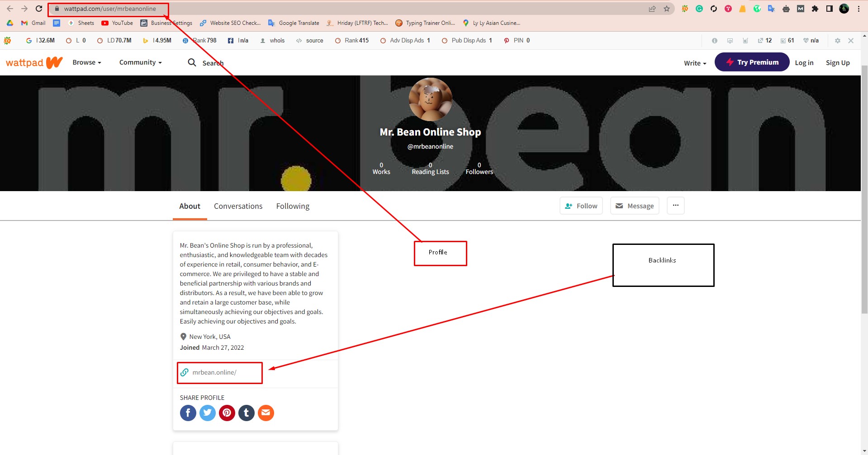Click the Google index count in SEO toolbar

coord(40,41)
